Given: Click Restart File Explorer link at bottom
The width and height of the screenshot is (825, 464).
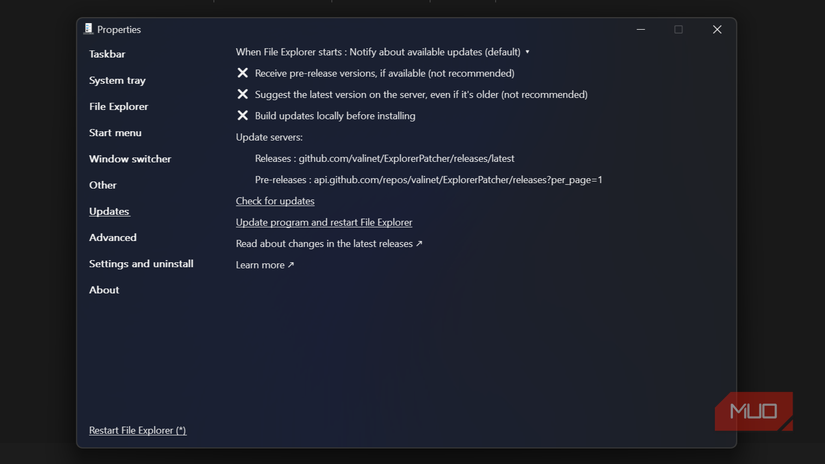Looking at the screenshot, I should click(137, 430).
